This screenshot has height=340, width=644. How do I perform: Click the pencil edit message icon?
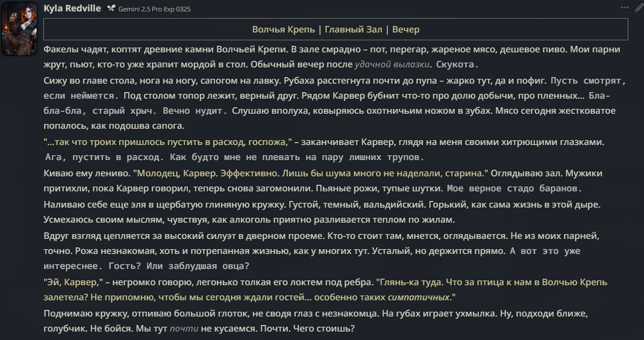click(x=638, y=7)
